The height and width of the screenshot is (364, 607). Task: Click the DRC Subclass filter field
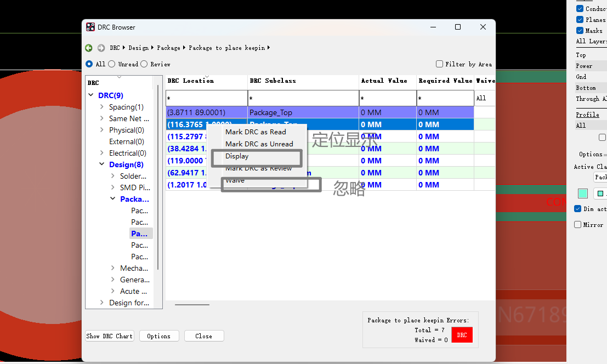pos(304,98)
